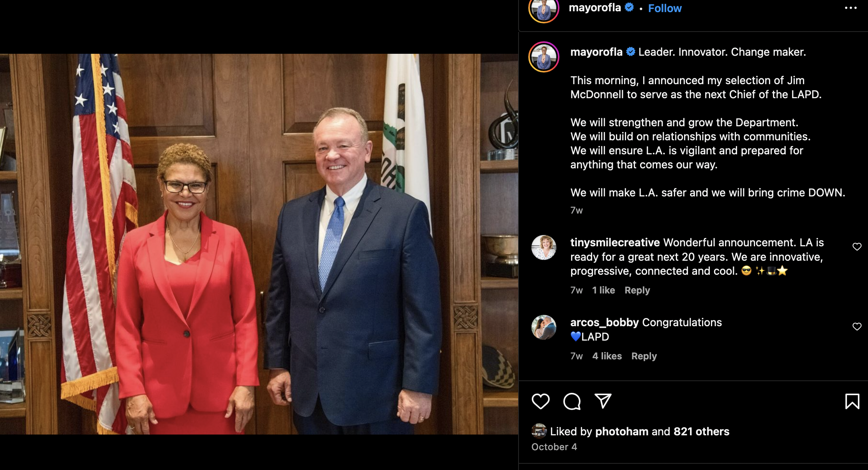Show the 4 likes on arcos_bobby's comment

point(607,356)
